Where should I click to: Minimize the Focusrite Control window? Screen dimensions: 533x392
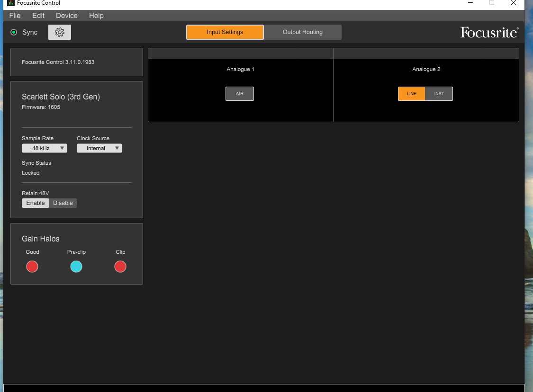point(470,3)
